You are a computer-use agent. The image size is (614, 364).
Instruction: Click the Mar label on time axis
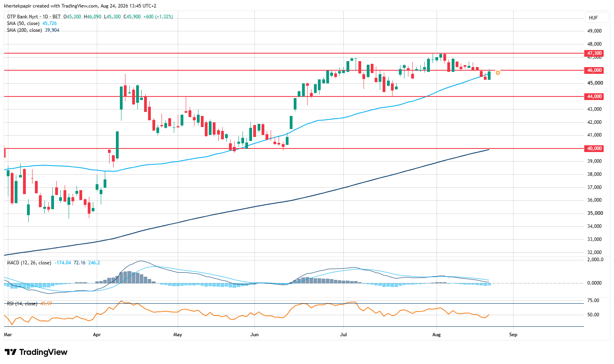tap(8, 335)
